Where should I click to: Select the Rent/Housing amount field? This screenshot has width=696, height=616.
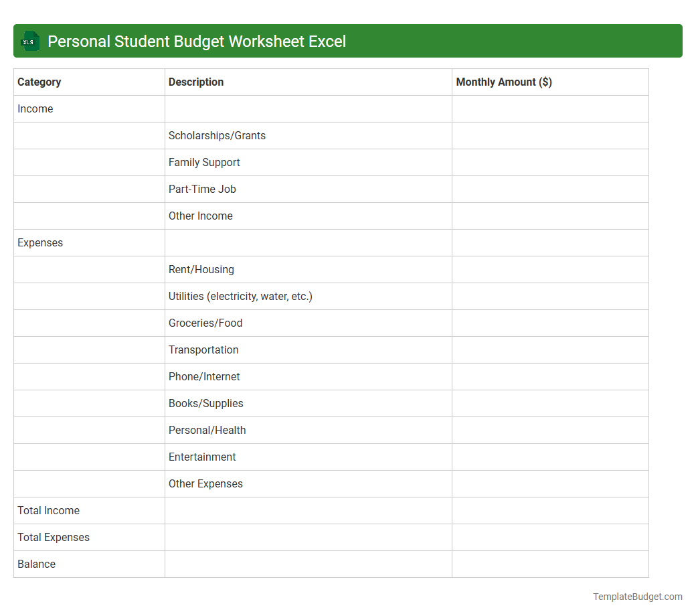coord(550,269)
